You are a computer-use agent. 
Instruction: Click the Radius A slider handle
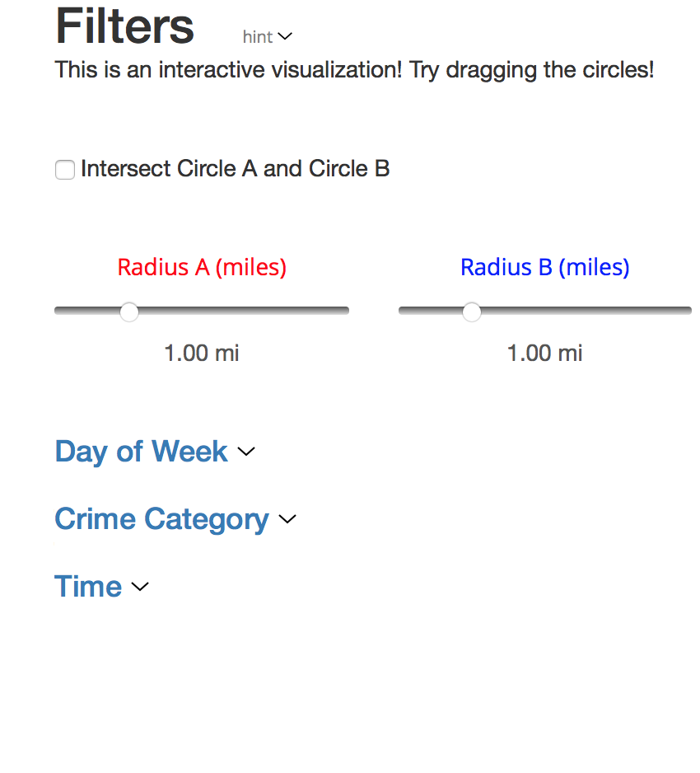click(129, 312)
